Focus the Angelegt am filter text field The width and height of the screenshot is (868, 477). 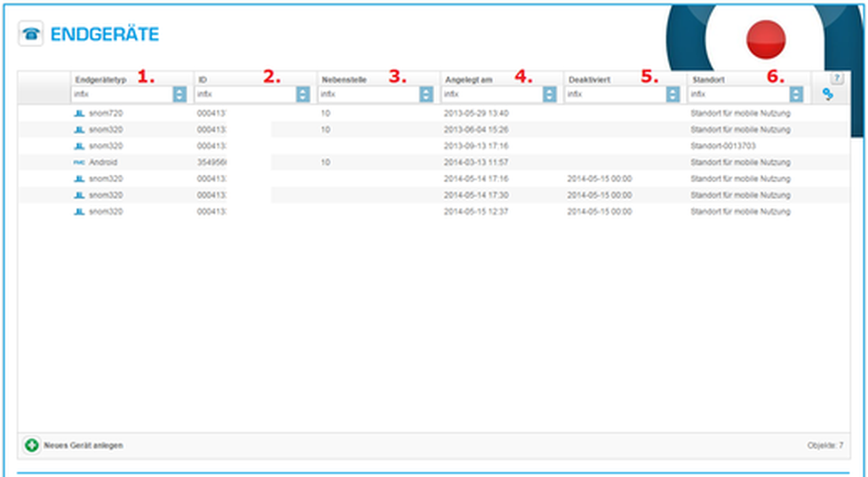coord(492,95)
